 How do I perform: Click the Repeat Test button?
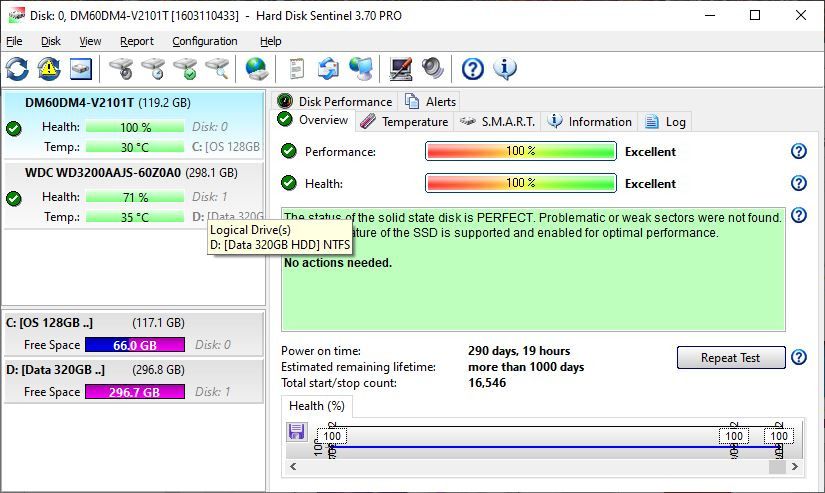pos(731,358)
